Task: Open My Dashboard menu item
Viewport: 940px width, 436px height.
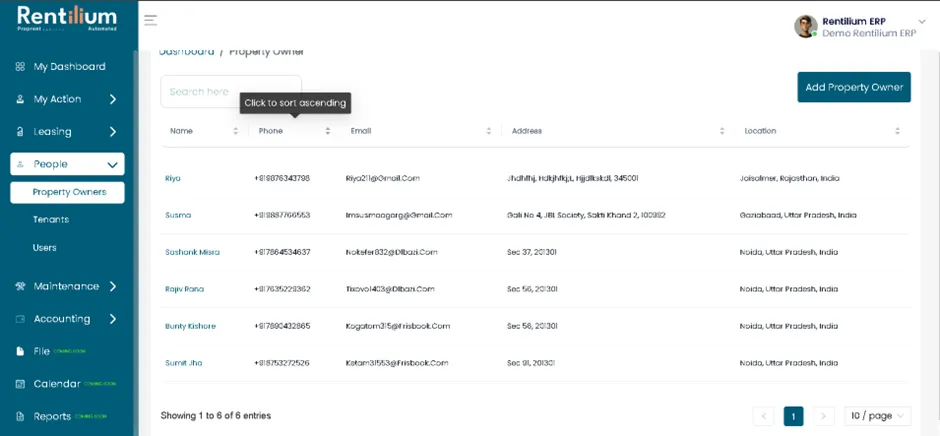Action: point(68,67)
